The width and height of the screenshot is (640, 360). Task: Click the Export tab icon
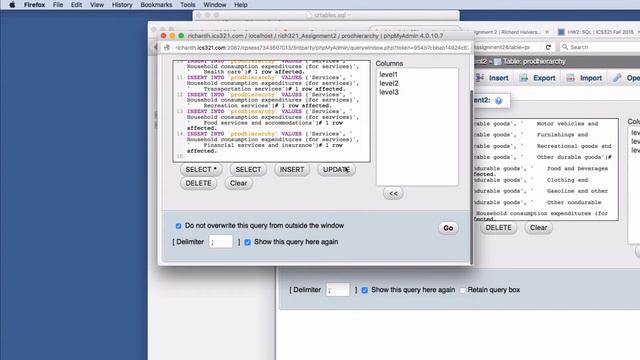[524, 78]
